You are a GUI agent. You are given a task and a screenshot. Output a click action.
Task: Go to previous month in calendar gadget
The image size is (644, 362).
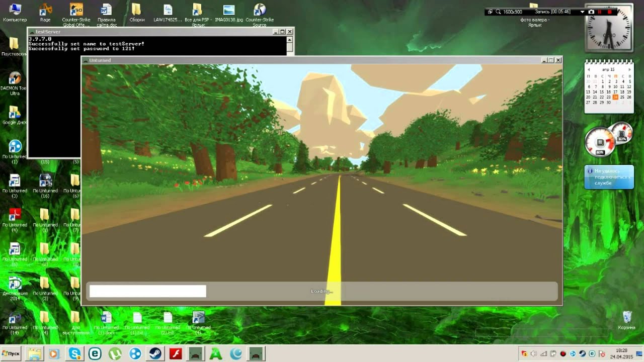click(x=589, y=69)
